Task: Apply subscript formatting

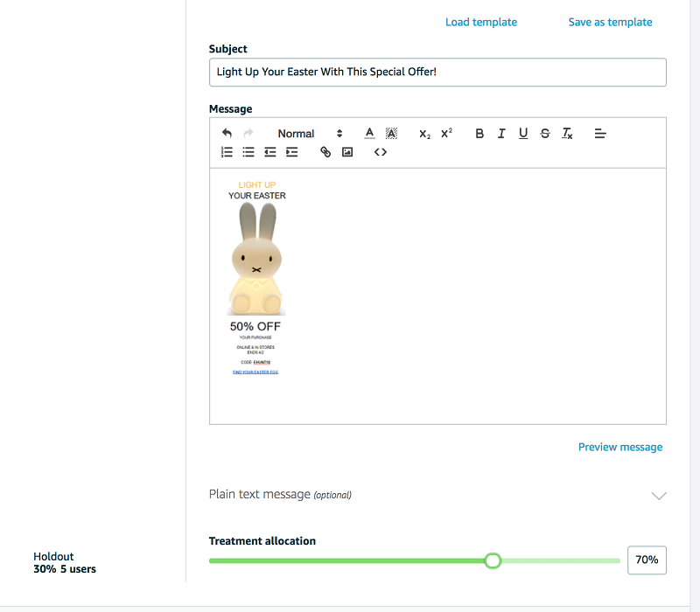Action: click(424, 134)
